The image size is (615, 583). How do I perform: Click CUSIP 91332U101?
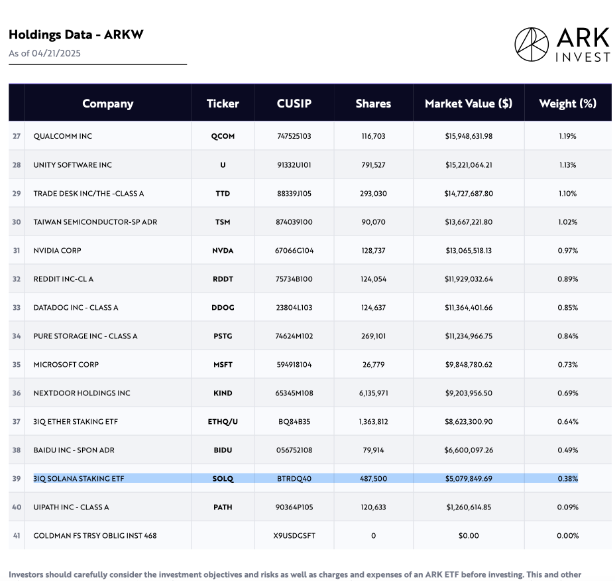294,165
